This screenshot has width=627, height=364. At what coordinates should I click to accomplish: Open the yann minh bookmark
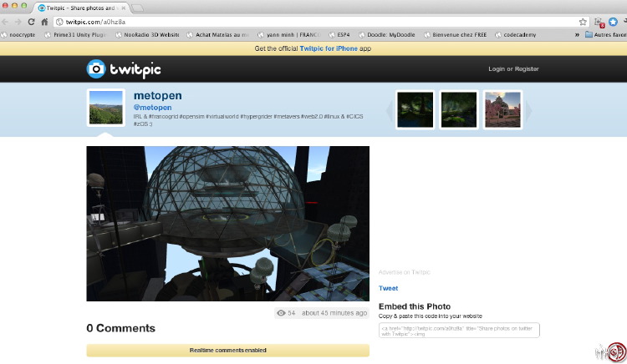point(289,35)
